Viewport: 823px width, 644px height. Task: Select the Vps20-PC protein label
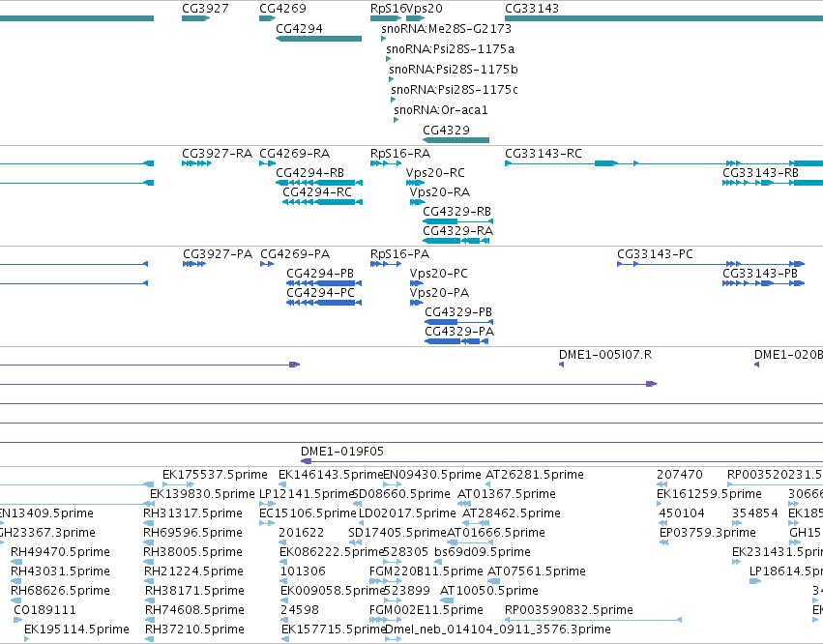[x=439, y=274]
